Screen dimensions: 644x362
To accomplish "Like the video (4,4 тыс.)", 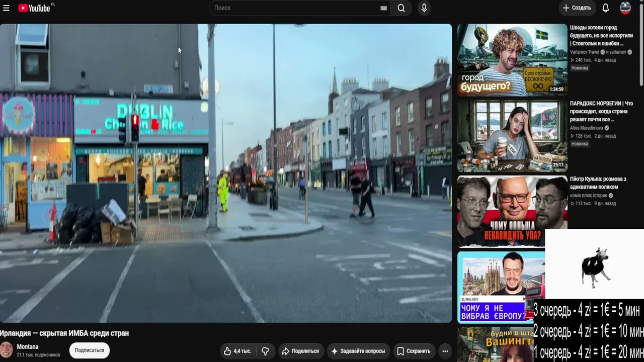I will pyautogui.click(x=238, y=351).
